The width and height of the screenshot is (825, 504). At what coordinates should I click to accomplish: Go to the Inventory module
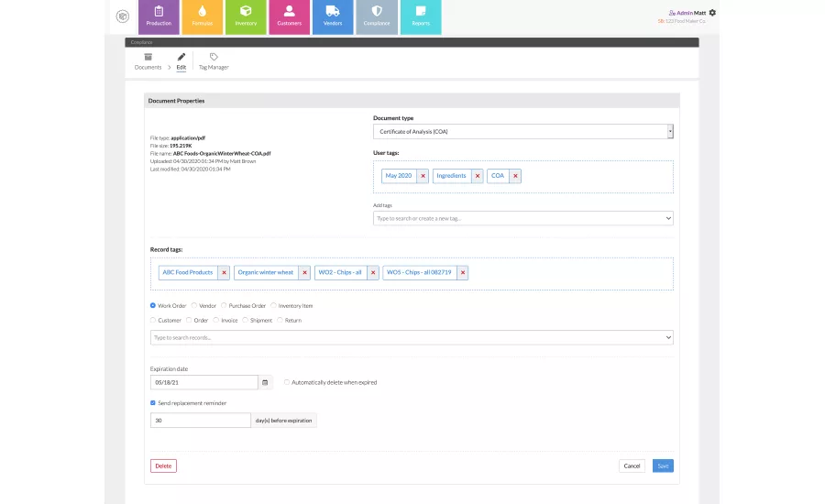click(246, 16)
